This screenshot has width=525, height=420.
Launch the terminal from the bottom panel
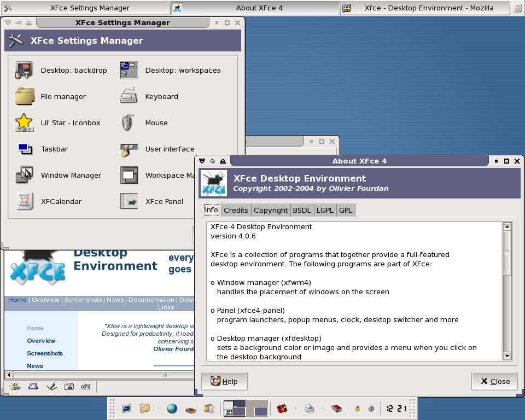(126, 409)
